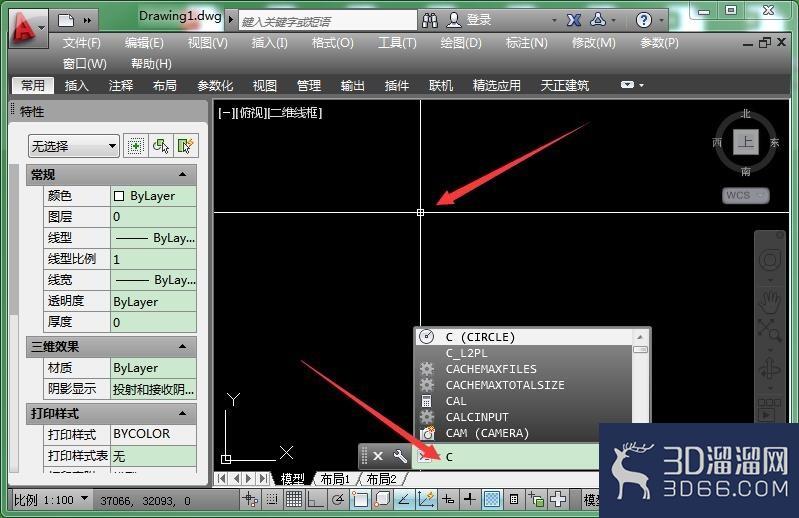Expand the quick access toolbar » arrow

tap(88, 21)
